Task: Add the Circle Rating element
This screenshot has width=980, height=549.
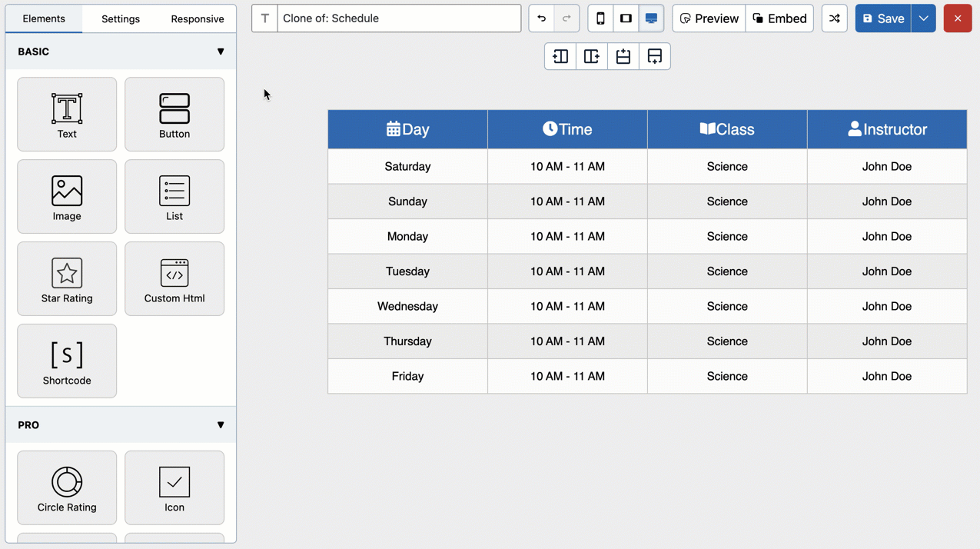Action: click(67, 488)
